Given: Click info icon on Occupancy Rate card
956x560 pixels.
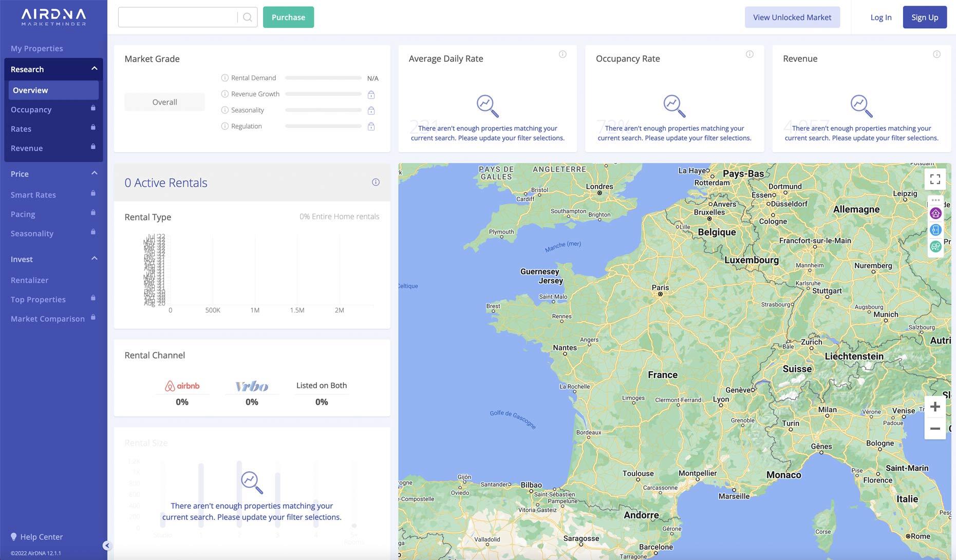Looking at the screenshot, I should click(749, 54).
